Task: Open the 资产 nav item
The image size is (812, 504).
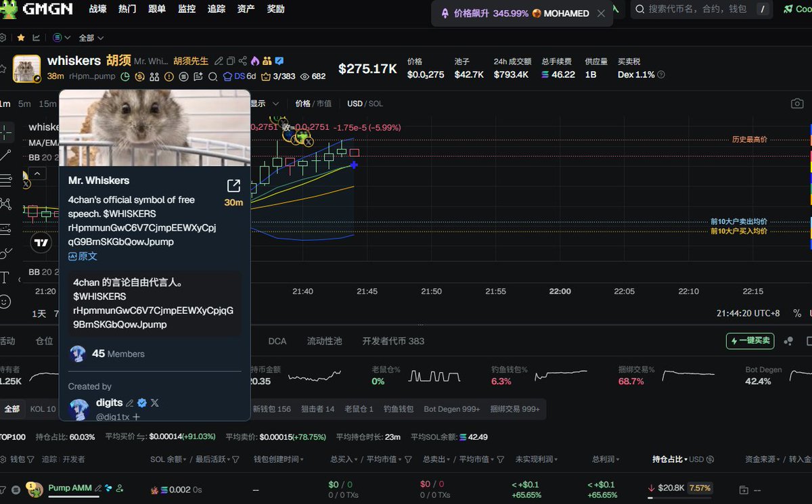Action: [246, 9]
